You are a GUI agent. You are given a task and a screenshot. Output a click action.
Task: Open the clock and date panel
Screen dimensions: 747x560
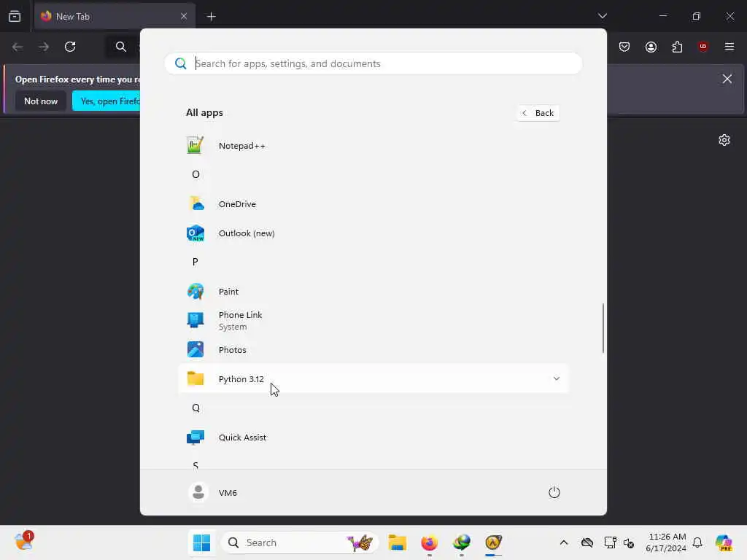(665, 542)
